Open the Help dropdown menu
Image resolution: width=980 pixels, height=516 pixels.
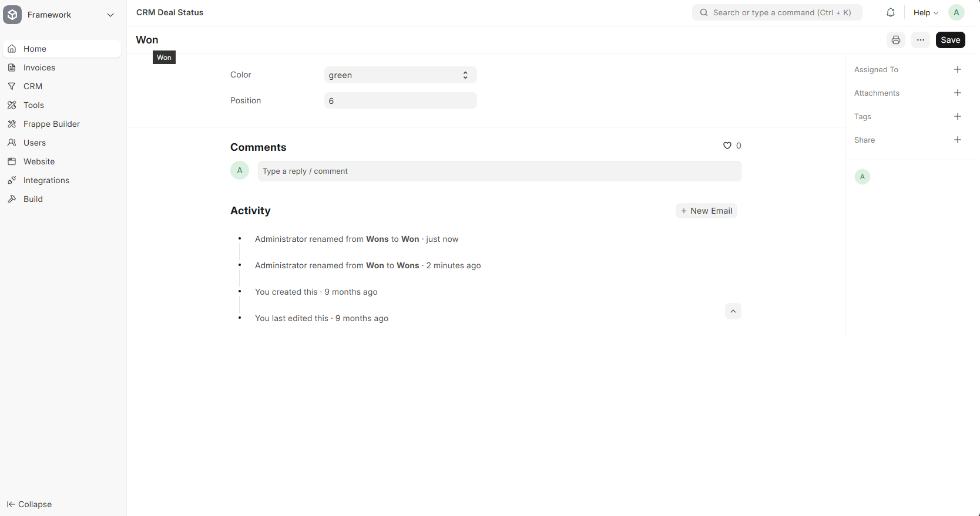[925, 12]
